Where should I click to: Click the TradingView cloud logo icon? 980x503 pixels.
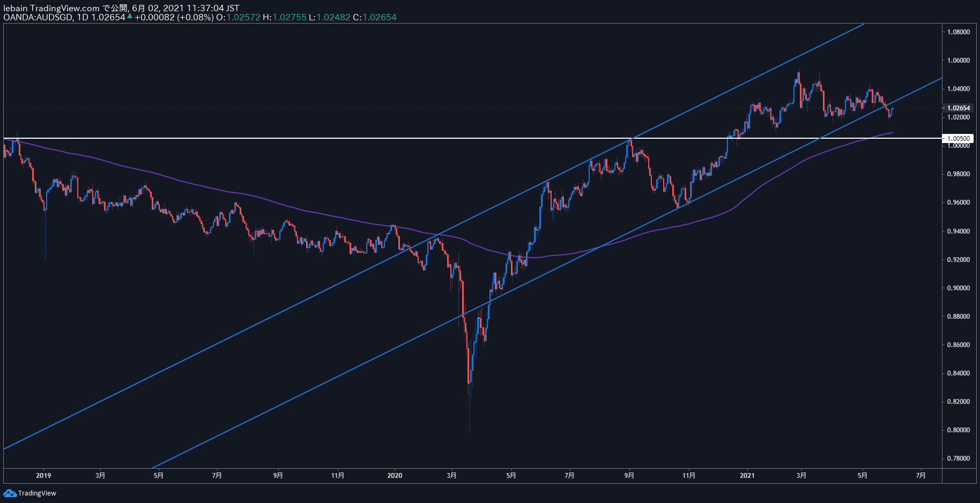(x=10, y=493)
